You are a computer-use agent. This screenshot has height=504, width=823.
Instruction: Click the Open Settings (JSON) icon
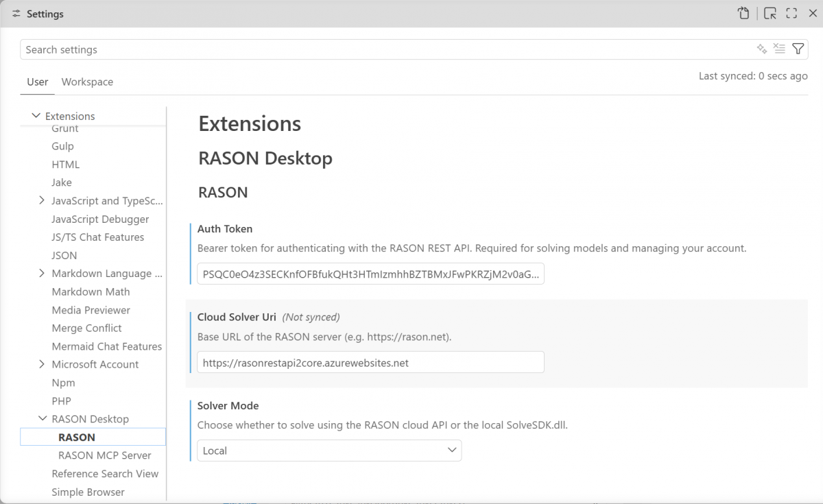743,13
